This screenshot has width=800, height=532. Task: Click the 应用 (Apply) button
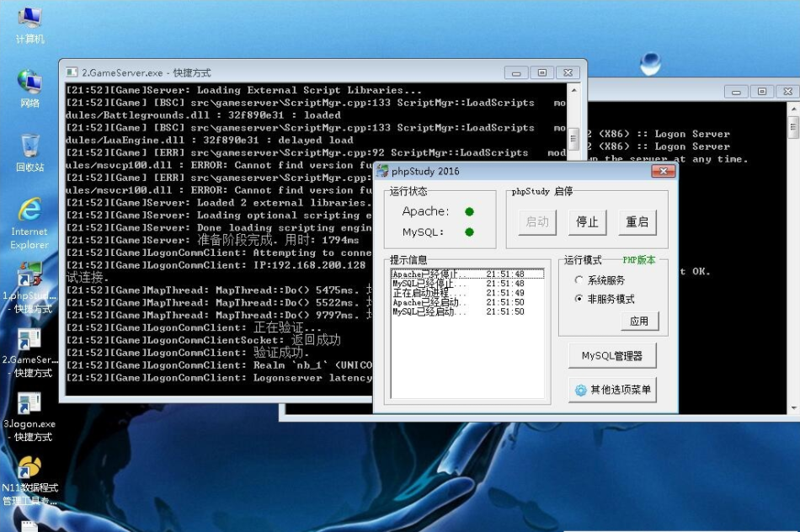[x=639, y=321]
